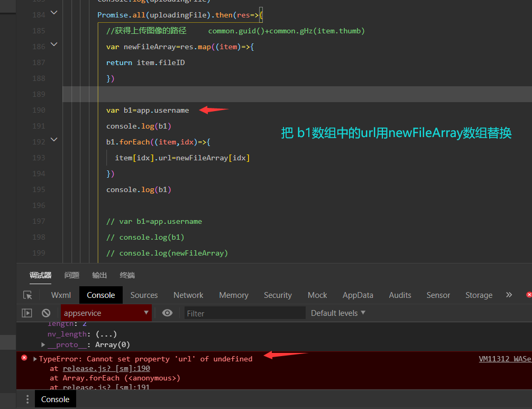Open release.js? [sm]:190 source link
Image resolution: width=532 pixels, height=409 pixels.
click(x=106, y=368)
